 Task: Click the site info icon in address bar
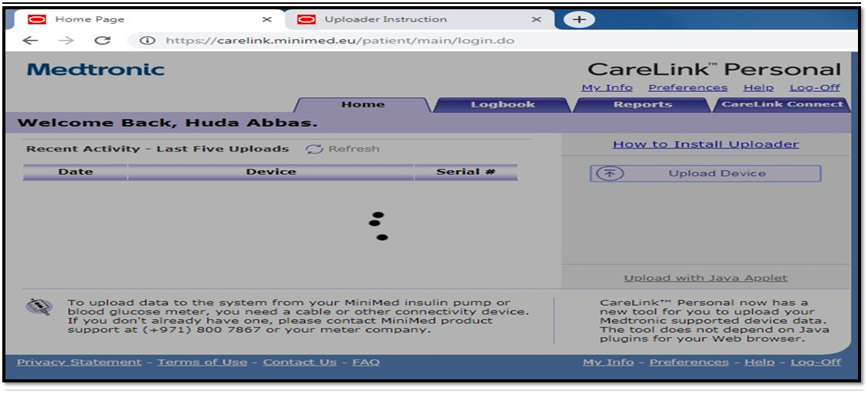tap(147, 41)
